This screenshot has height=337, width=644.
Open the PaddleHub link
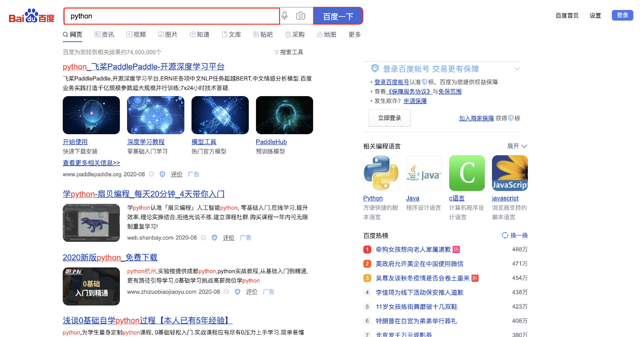click(271, 142)
